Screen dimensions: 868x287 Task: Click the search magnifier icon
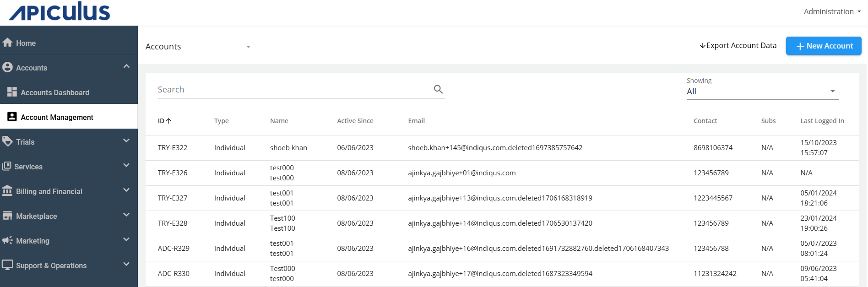438,89
